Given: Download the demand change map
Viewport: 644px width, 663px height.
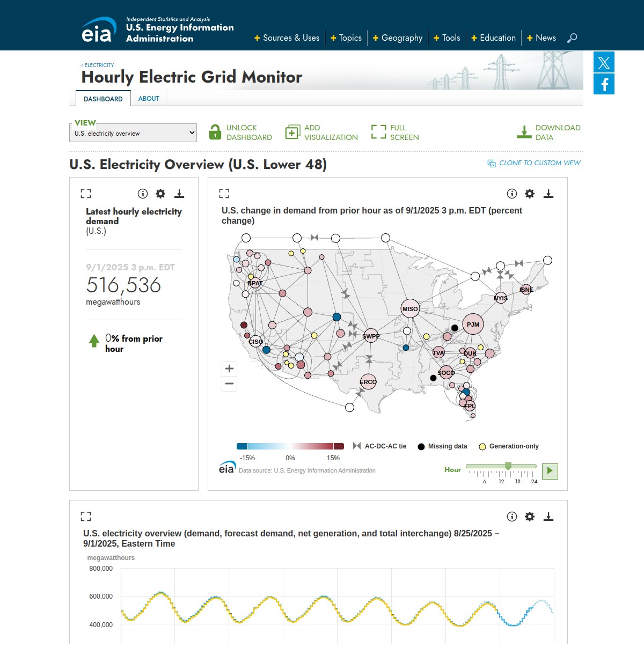Looking at the screenshot, I should [548, 194].
